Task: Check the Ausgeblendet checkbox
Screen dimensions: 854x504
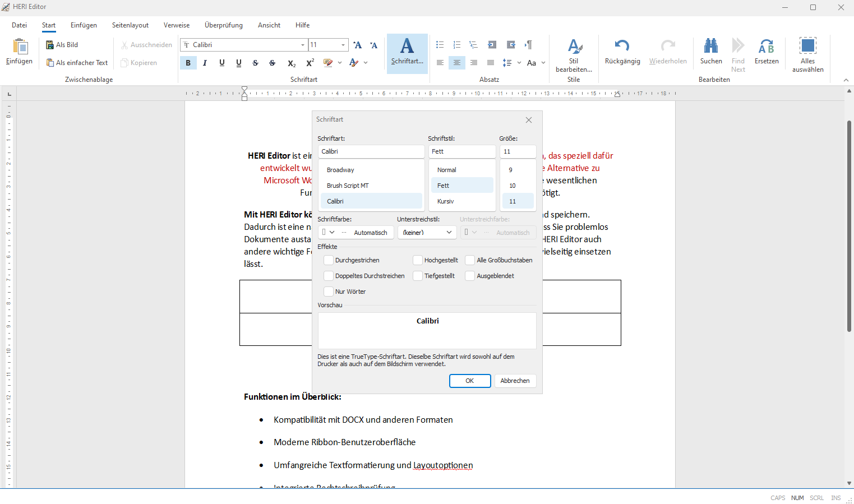Action: (x=470, y=276)
